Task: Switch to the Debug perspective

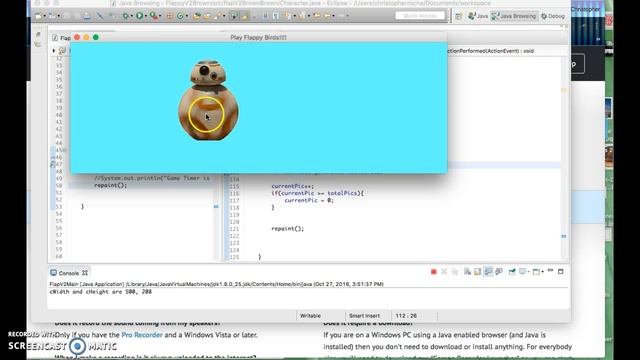Action: (x=553, y=16)
